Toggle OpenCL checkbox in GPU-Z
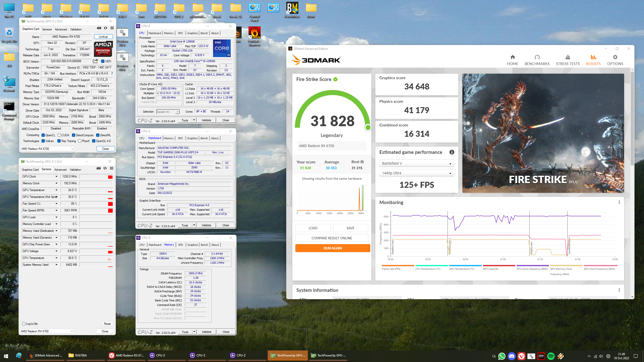Image resolution: width=644 pixels, height=362 pixels. click(x=43, y=135)
